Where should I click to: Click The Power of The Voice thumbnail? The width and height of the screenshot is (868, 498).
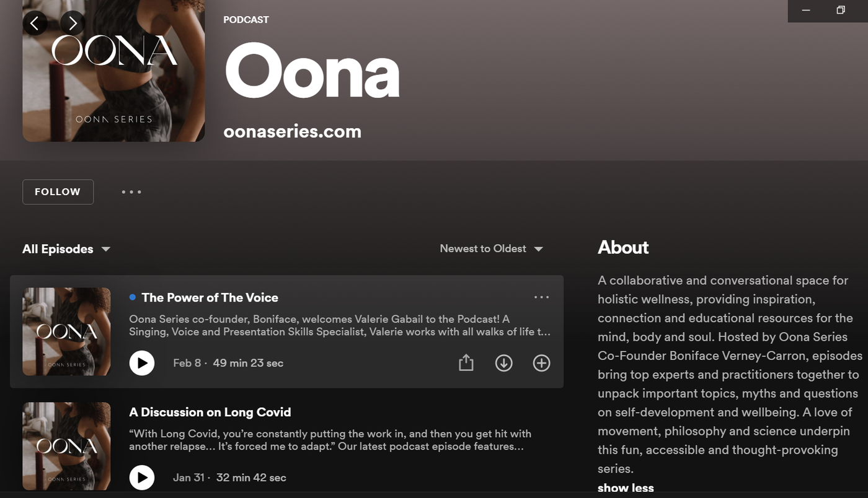(x=66, y=331)
